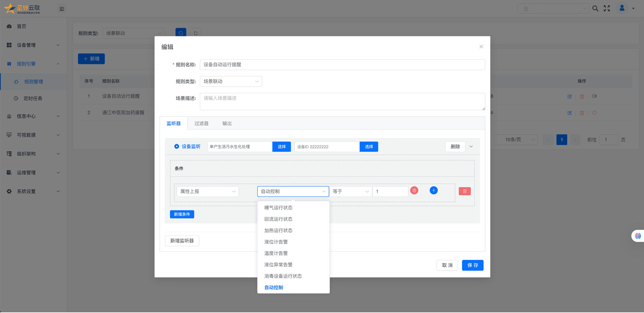Click the search magnifier in top bar
This screenshot has height=313, width=644.
(x=595, y=9)
